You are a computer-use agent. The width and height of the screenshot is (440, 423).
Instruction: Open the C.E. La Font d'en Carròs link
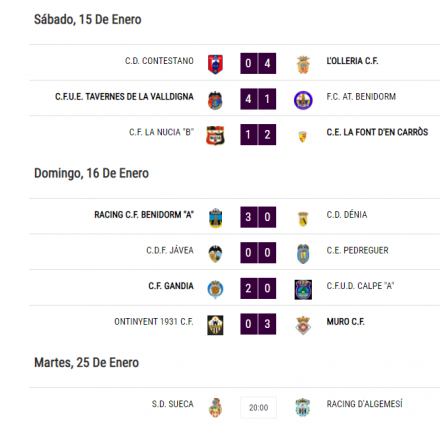point(377,132)
